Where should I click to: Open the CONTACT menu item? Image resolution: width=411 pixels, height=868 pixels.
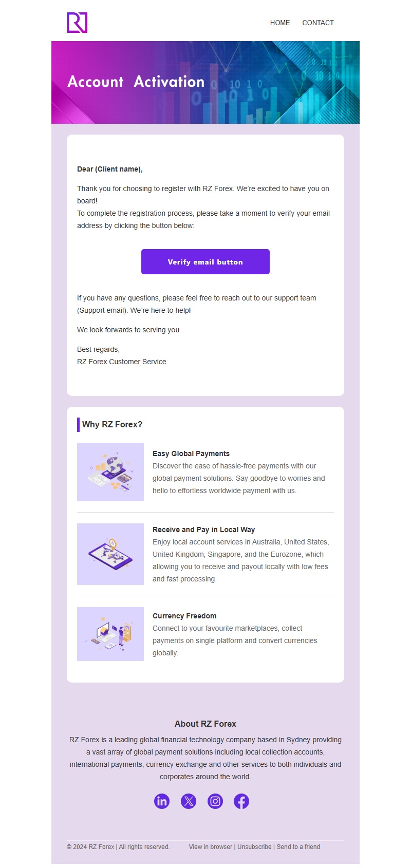(318, 23)
